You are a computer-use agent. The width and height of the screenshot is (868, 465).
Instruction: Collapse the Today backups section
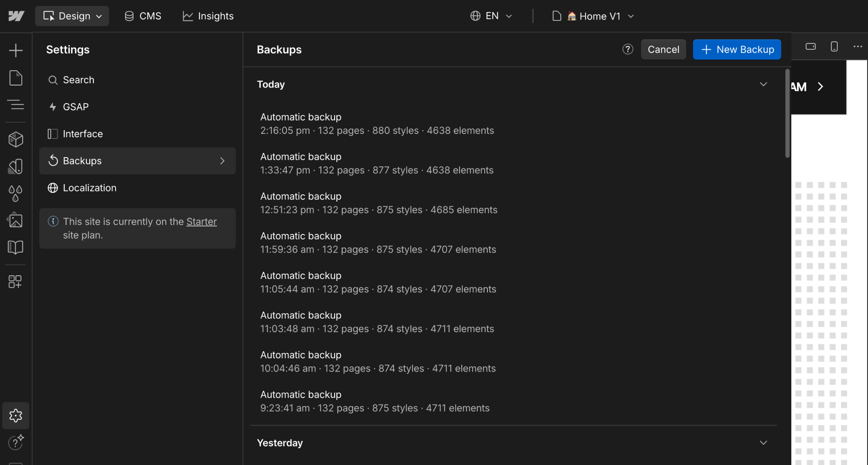coord(763,84)
